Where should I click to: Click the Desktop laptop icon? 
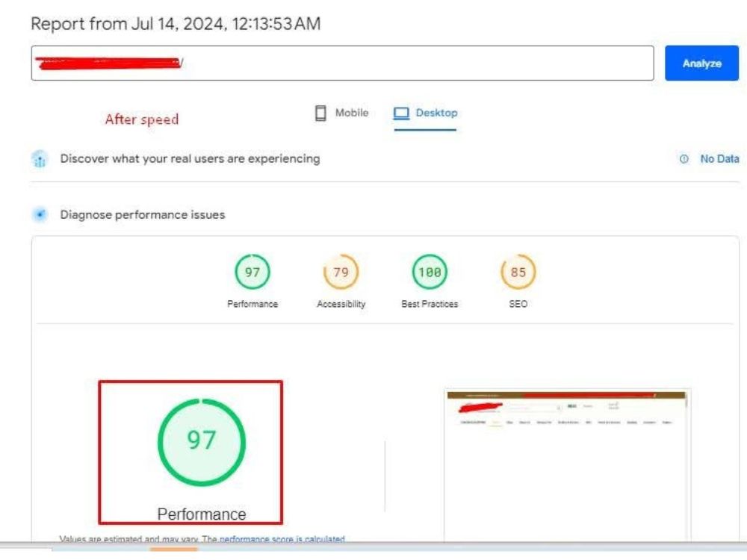tap(401, 113)
